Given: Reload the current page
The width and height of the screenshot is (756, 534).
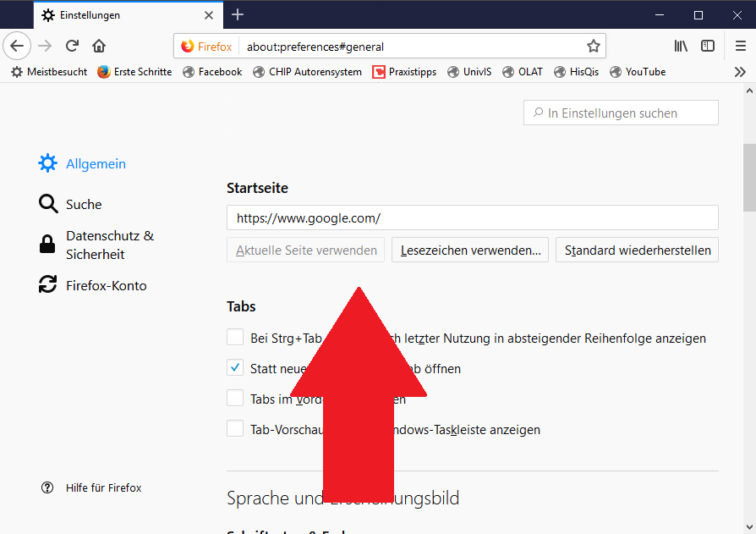Looking at the screenshot, I should point(72,46).
